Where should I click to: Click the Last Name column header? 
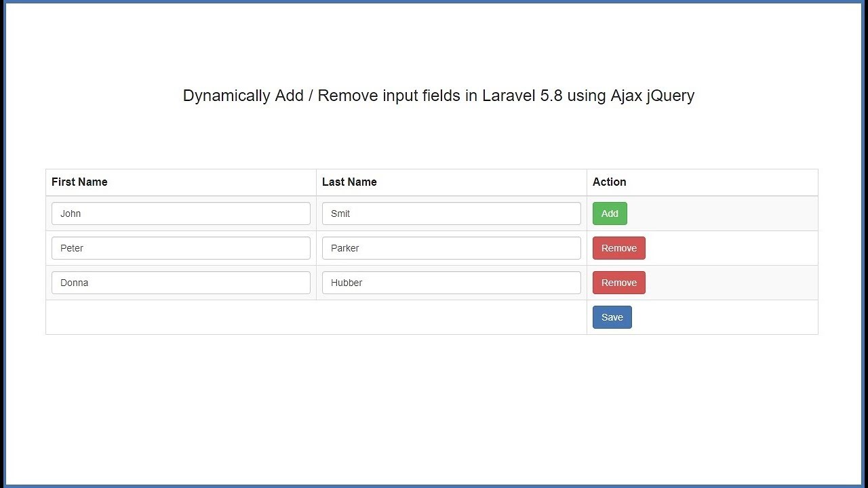[x=349, y=182]
